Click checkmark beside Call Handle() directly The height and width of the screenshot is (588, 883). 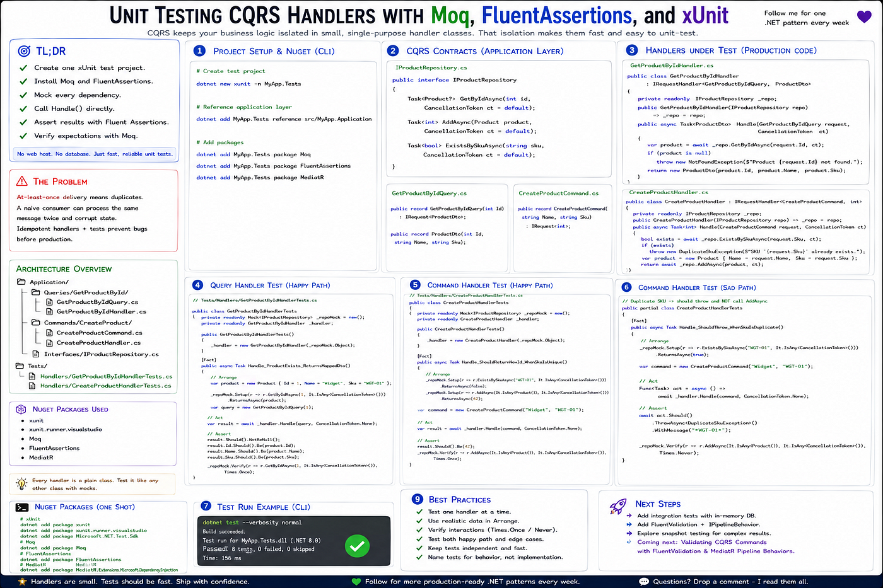click(x=23, y=108)
